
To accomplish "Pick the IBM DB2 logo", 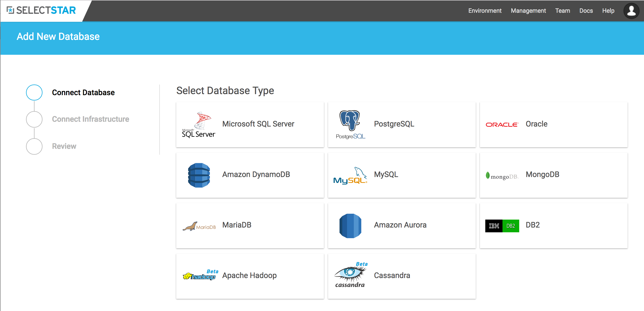I will click(502, 226).
